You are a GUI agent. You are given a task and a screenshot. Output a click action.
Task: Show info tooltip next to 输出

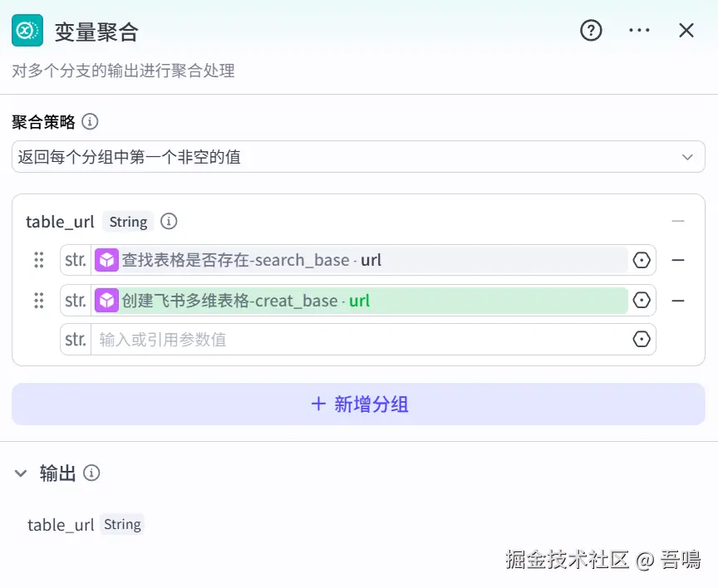point(91,473)
